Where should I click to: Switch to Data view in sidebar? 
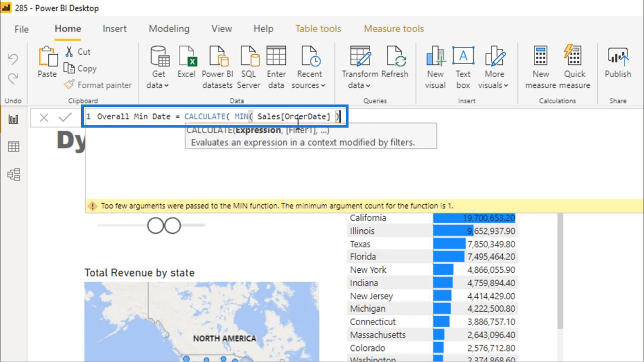click(14, 146)
